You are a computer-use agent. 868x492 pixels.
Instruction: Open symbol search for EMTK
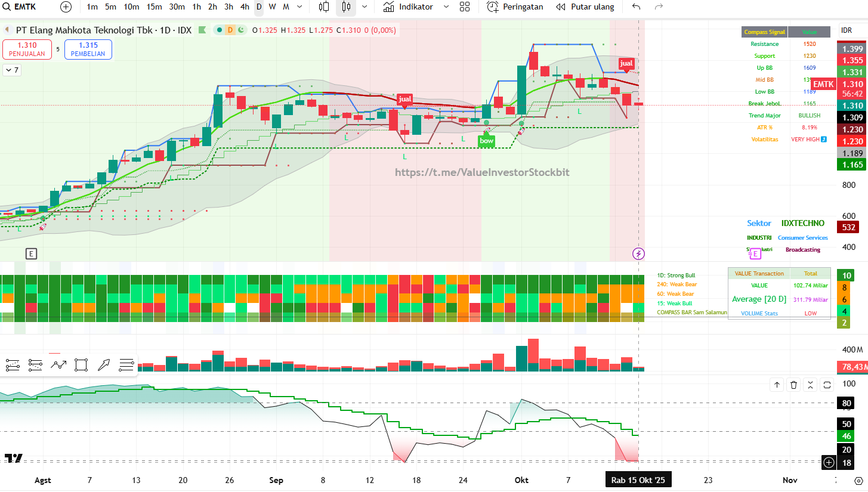pyautogui.click(x=20, y=7)
